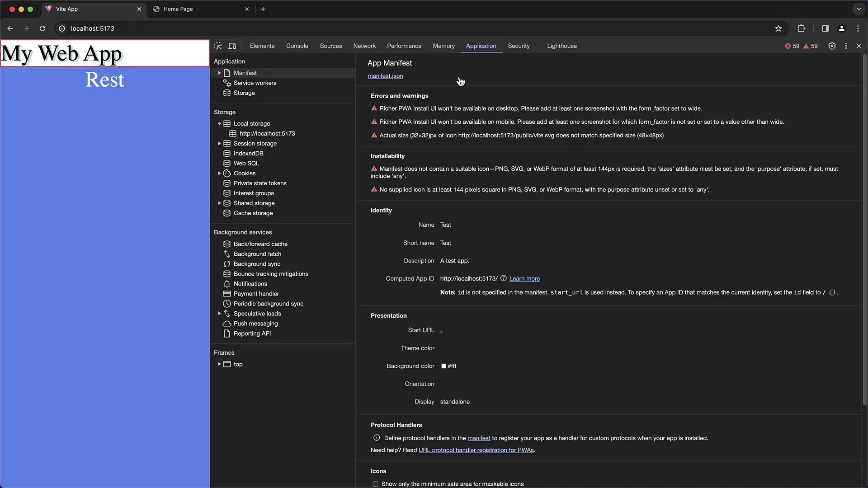This screenshot has height=488, width=868.
Task: Switch to the Sources tab
Action: (331, 46)
